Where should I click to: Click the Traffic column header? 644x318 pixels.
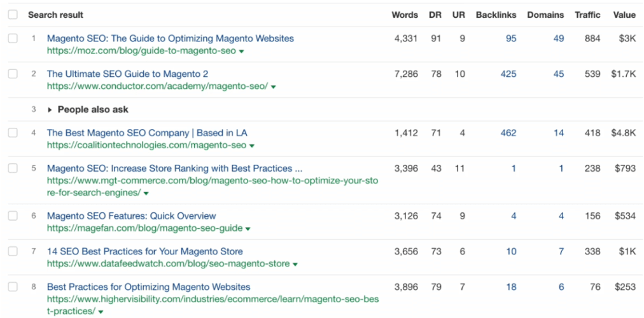(587, 15)
